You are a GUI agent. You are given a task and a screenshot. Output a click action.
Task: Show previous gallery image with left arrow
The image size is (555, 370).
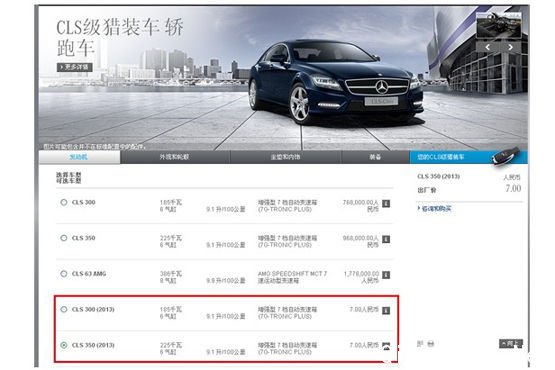point(488,47)
